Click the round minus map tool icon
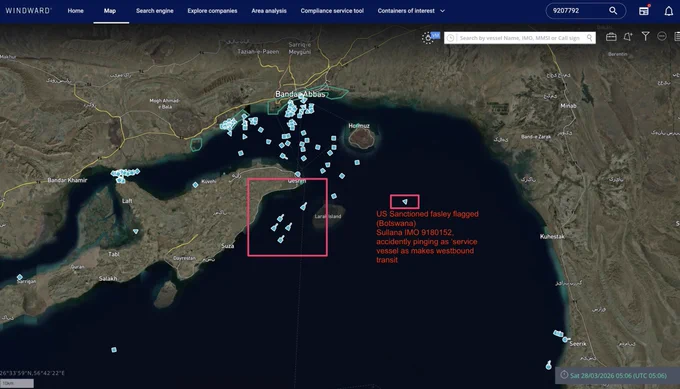The image size is (680, 389). (661, 36)
